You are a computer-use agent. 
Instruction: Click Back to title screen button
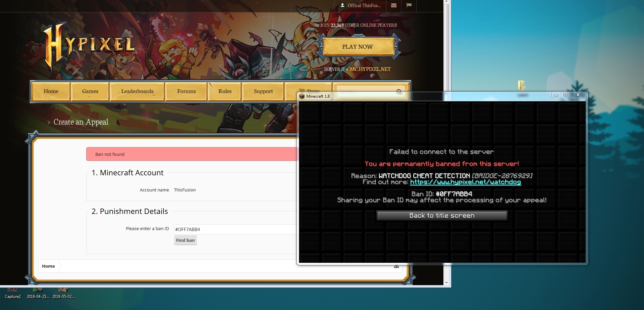(x=442, y=216)
